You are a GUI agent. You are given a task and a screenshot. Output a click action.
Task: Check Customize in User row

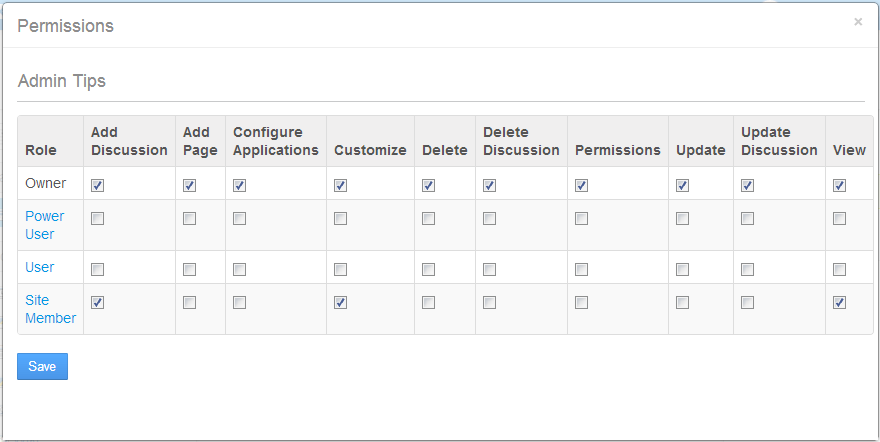(340, 270)
